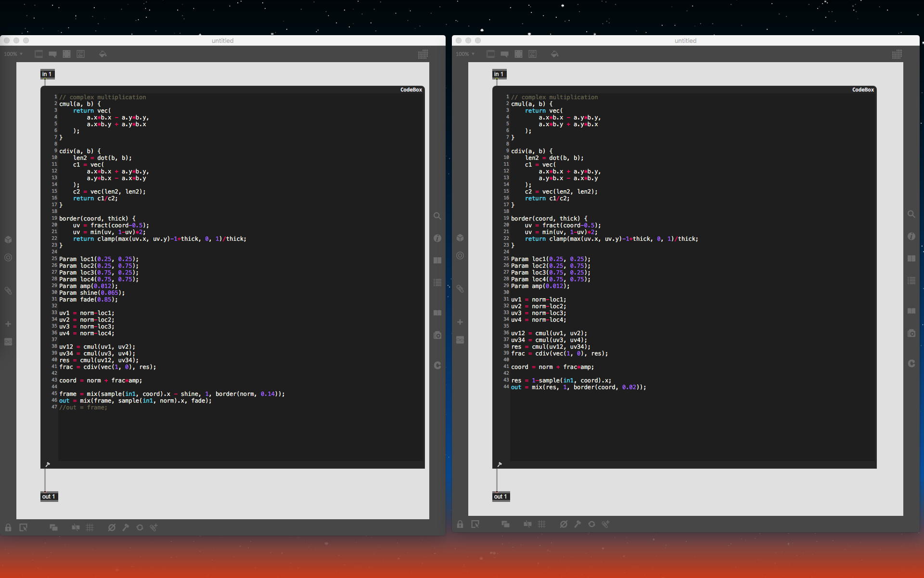Open the snapshots camera panel in right window

coord(911,333)
